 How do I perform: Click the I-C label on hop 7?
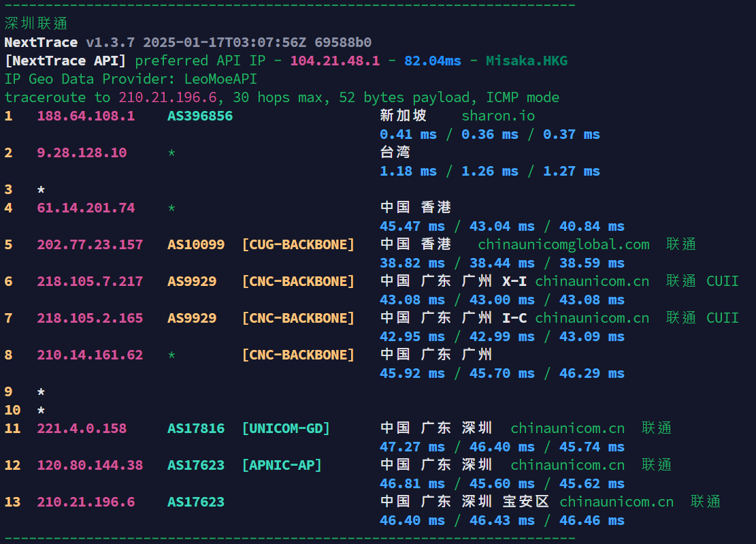tap(514, 319)
